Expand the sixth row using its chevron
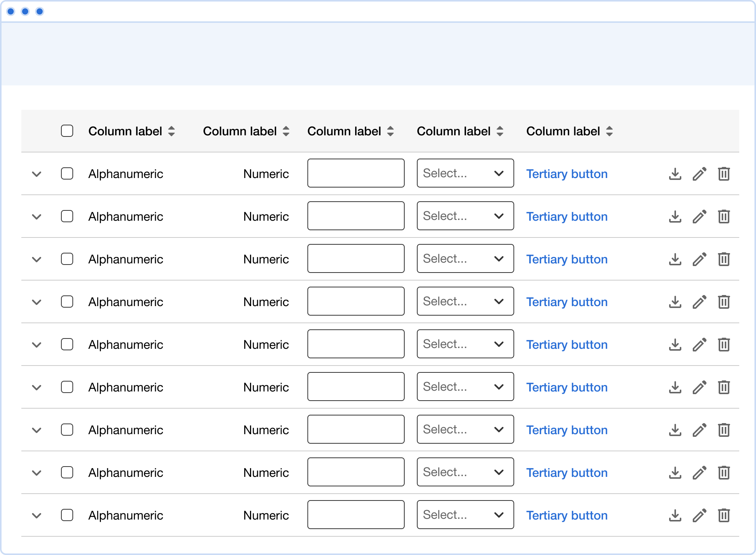Viewport: 756px width, 555px height. [x=37, y=388]
